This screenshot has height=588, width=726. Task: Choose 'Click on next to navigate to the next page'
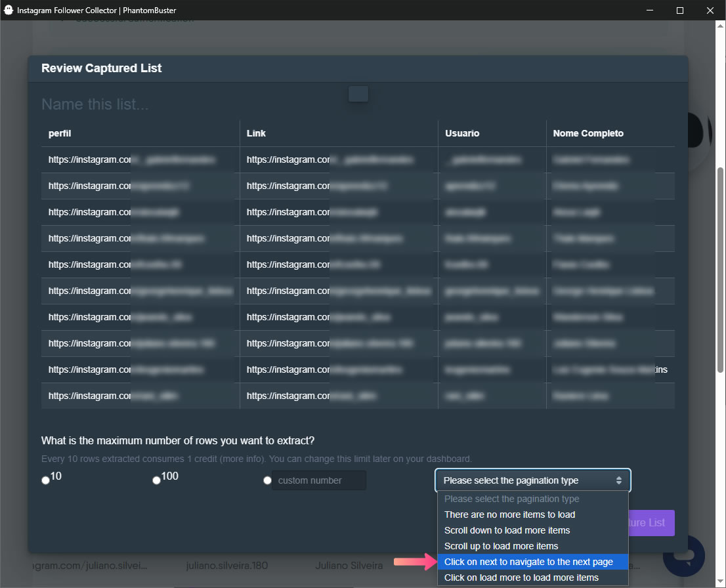tap(532, 562)
